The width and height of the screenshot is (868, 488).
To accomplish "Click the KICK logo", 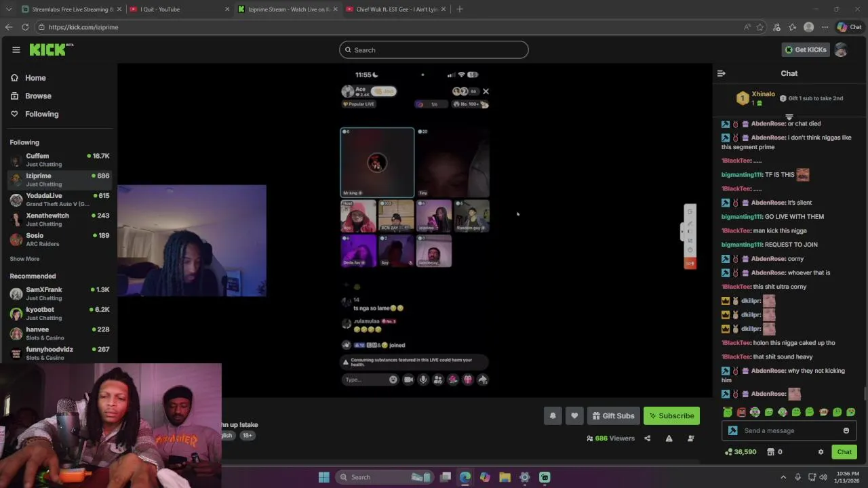I will [x=51, y=49].
